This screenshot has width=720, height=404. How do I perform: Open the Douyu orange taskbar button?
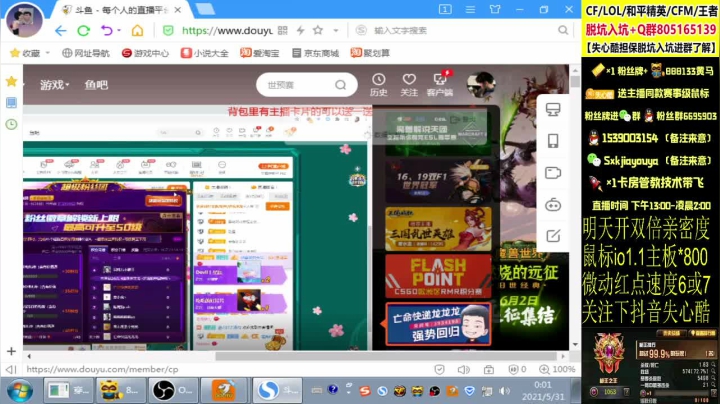click(224, 391)
